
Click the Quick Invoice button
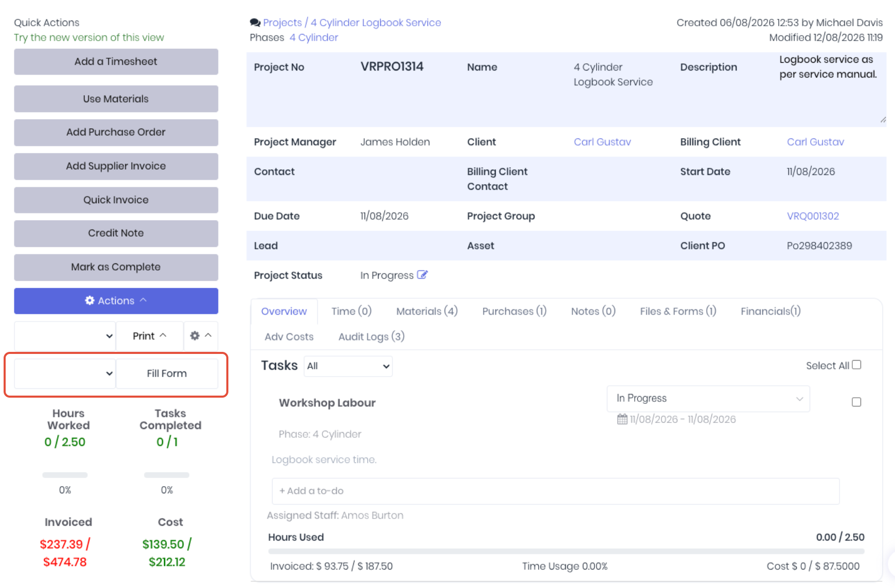(116, 200)
